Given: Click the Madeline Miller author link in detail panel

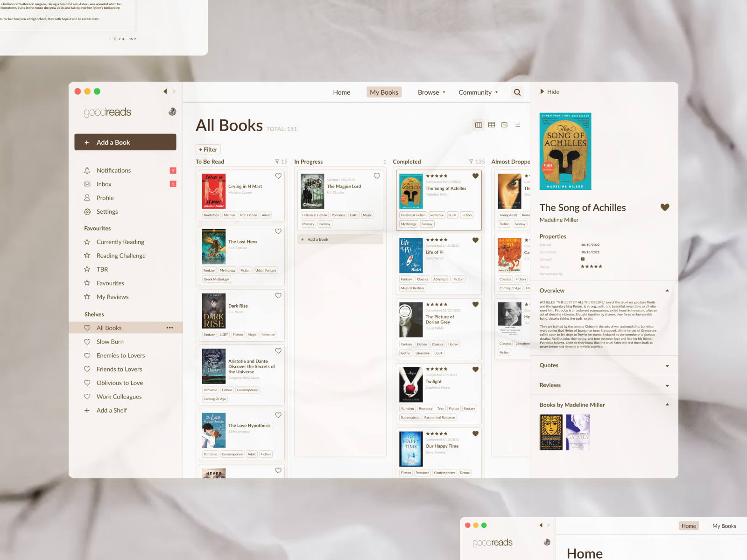Looking at the screenshot, I should (559, 220).
